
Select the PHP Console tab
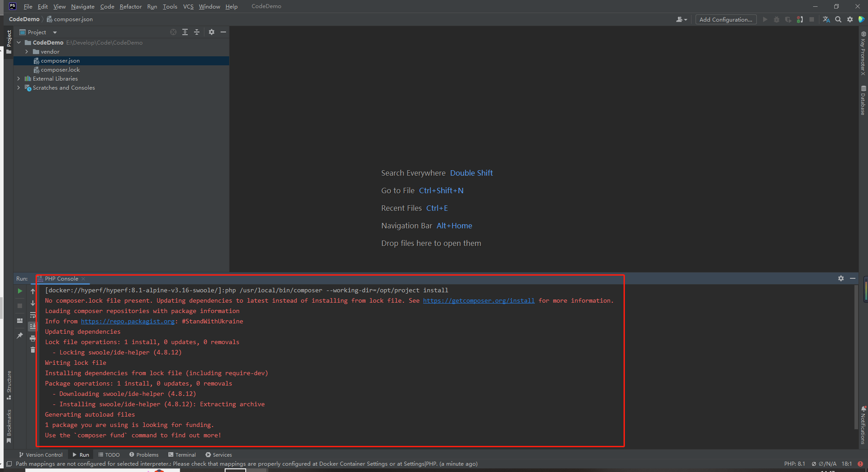click(x=61, y=278)
